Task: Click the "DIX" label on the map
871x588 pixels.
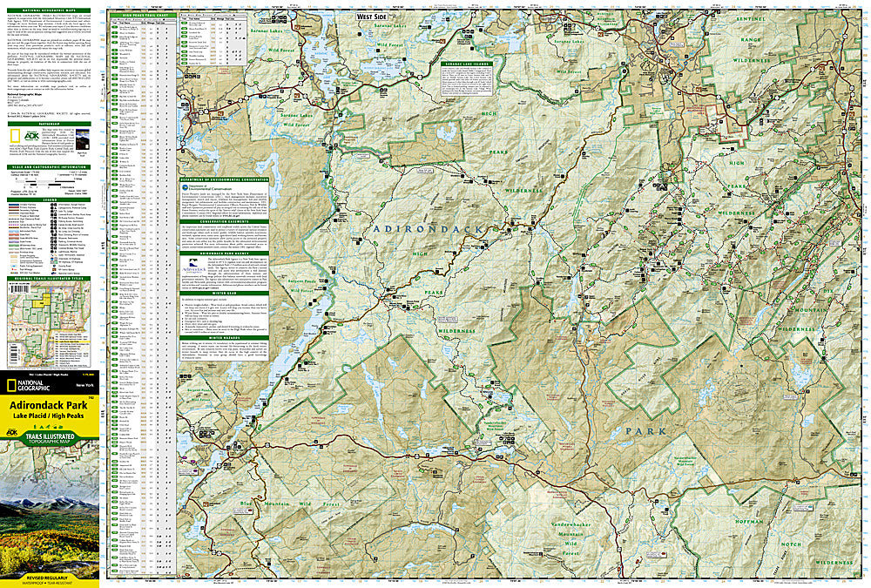Action: pyautogui.click(x=830, y=291)
